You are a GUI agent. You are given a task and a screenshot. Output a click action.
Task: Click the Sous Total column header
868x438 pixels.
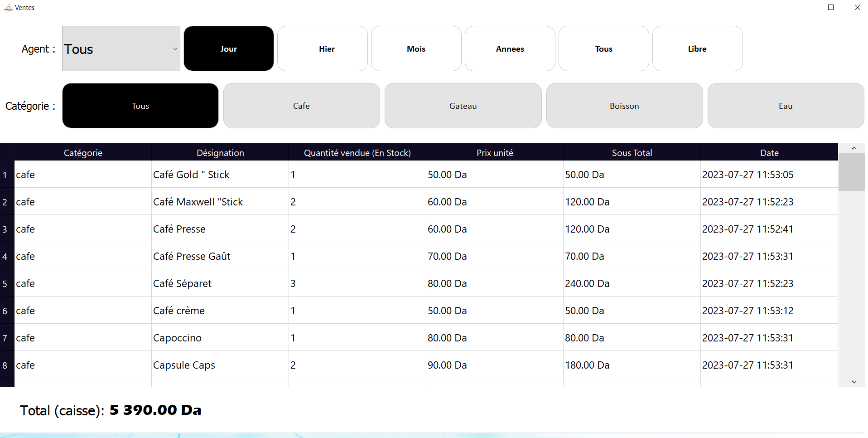pyautogui.click(x=632, y=153)
